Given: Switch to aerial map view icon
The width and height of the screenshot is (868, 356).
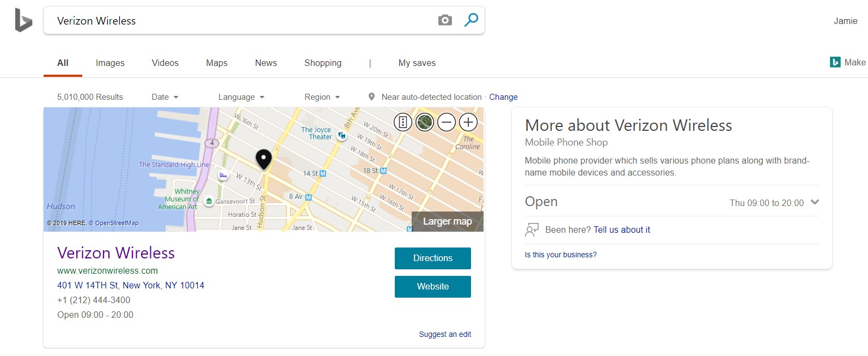Looking at the screenshot, I should 425,122.
